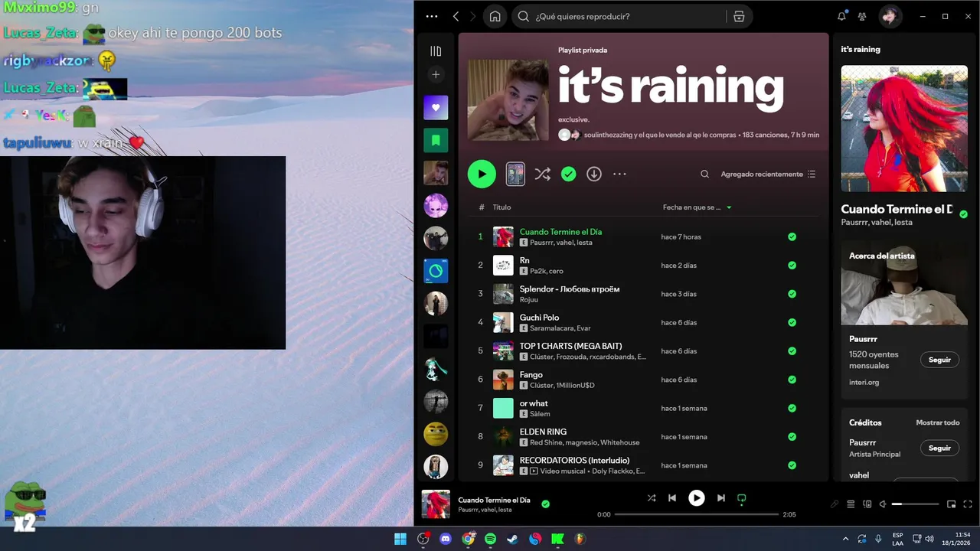Search within the playlist
Screen dimensions: 980x551
[704, 174]
